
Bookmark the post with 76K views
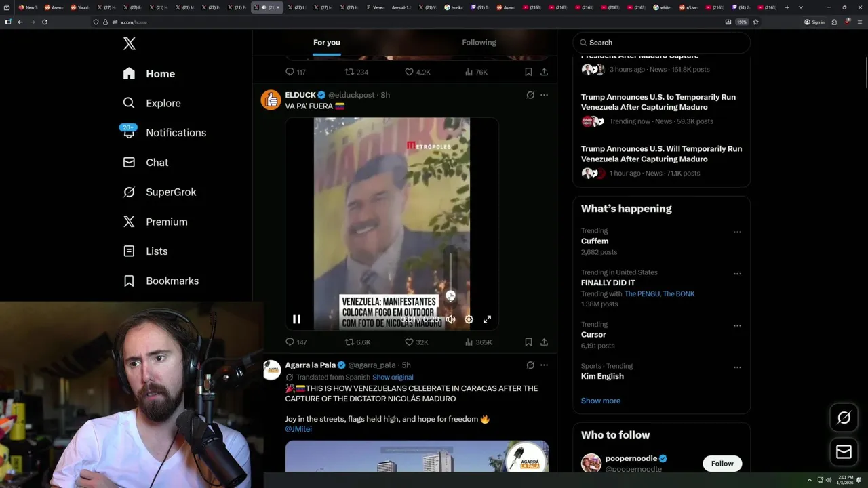click(528, 72)
